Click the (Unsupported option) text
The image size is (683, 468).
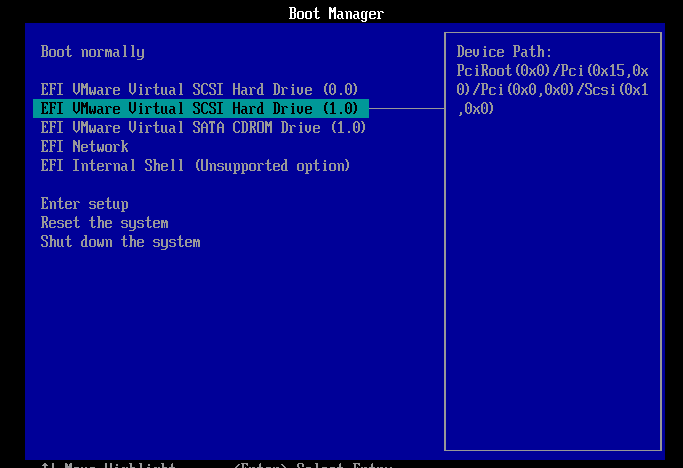272,166
